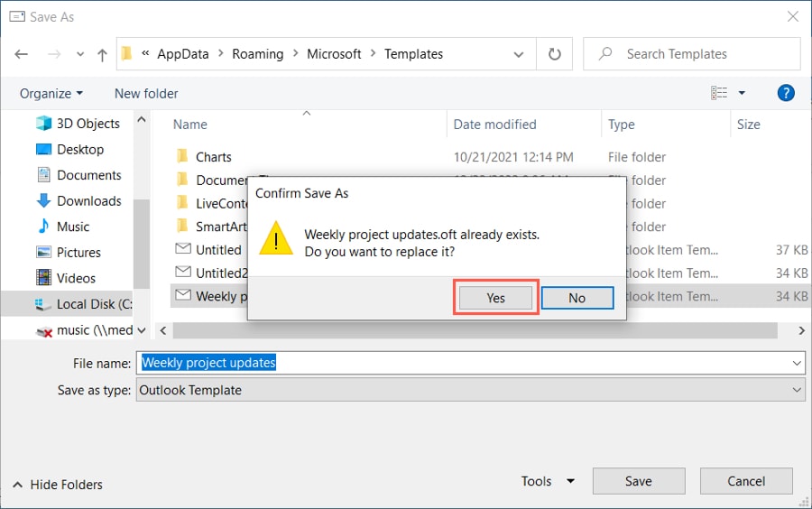
Task: Click the Charts folder icon
Action: [182, 156]
